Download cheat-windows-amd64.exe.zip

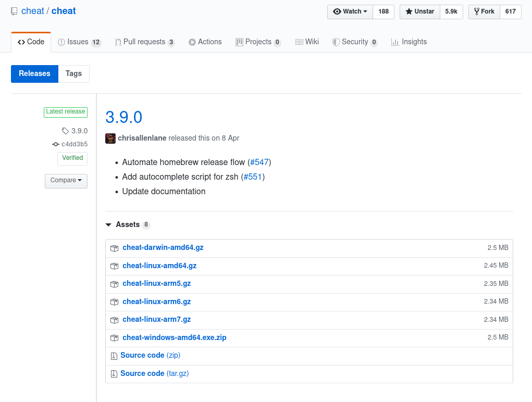(x=175, y=337)
